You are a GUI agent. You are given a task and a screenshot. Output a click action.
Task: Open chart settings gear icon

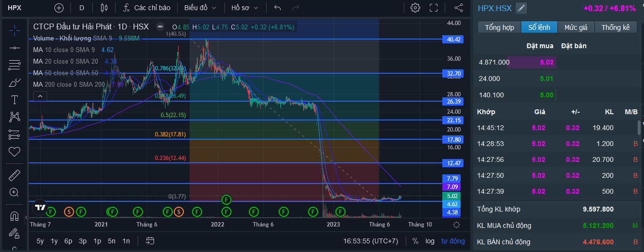pos(415,8)
